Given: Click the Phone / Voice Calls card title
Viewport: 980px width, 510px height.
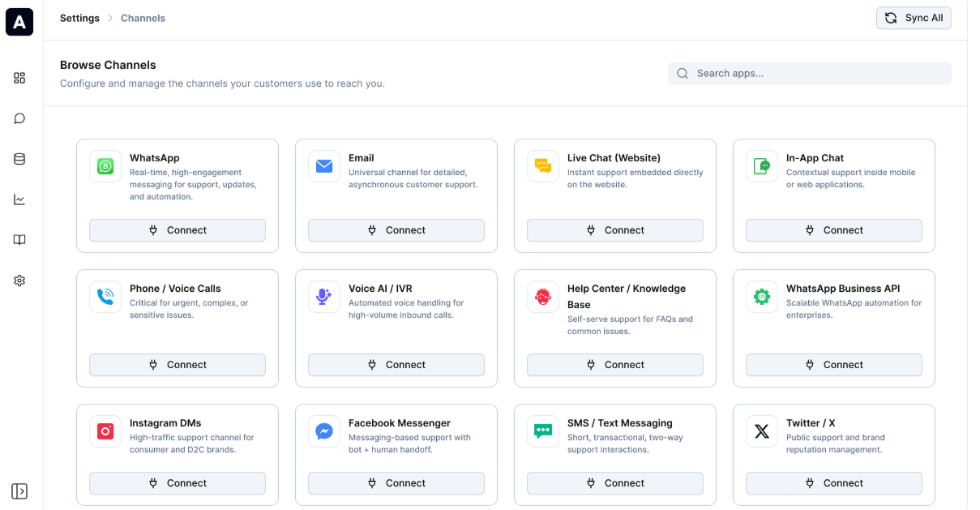Looking at the screenshot, I should tap(175, 289).
